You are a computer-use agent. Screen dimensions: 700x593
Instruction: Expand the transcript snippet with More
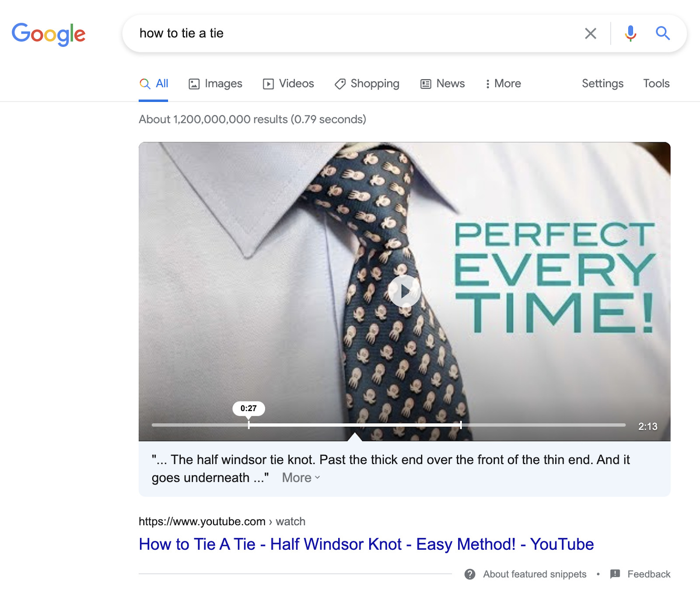pos(301,478)
